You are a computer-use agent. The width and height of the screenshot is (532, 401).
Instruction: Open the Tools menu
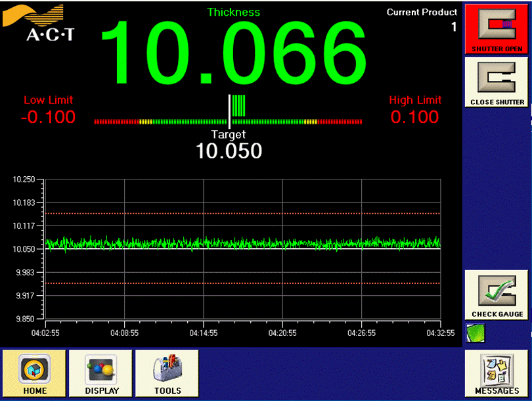[167, 373]
